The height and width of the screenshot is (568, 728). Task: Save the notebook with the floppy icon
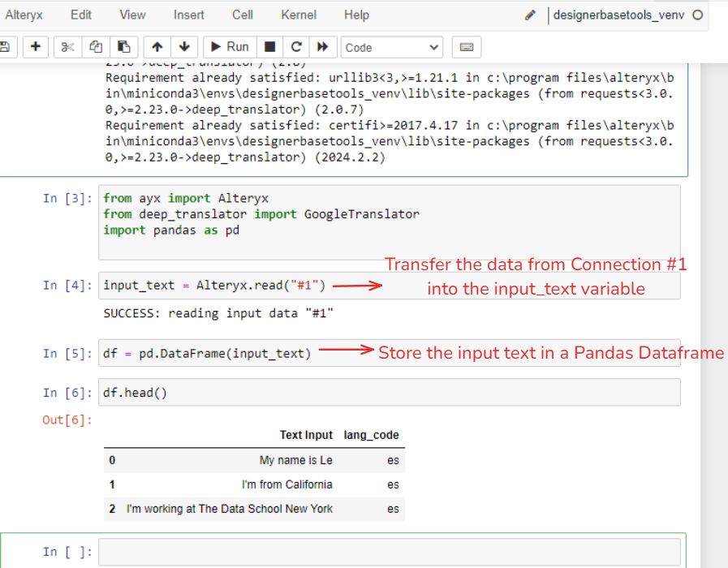point(6,47)
